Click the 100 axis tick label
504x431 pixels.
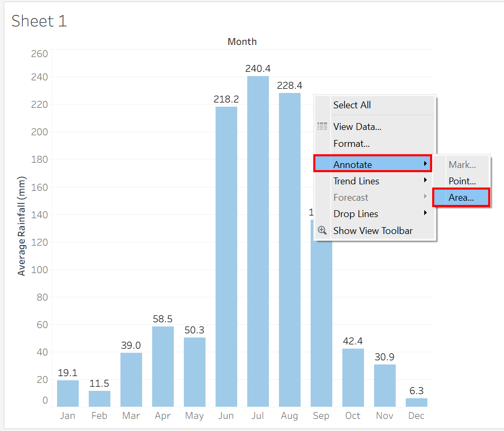[40, 270]
